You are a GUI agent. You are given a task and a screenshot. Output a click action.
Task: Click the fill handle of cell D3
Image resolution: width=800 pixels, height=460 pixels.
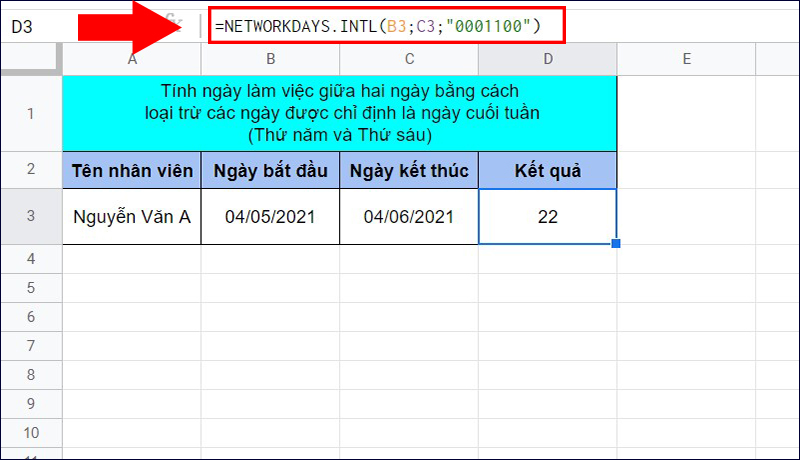[616, 244]
